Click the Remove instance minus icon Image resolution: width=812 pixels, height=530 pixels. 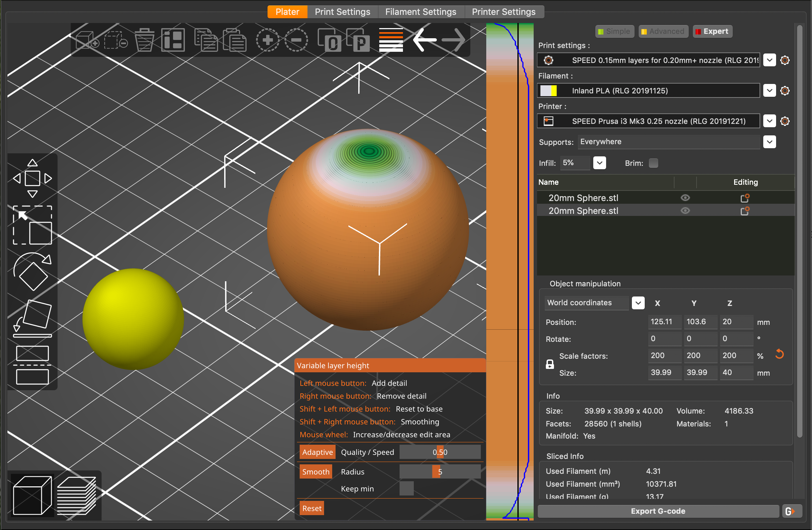pos(296,40)
